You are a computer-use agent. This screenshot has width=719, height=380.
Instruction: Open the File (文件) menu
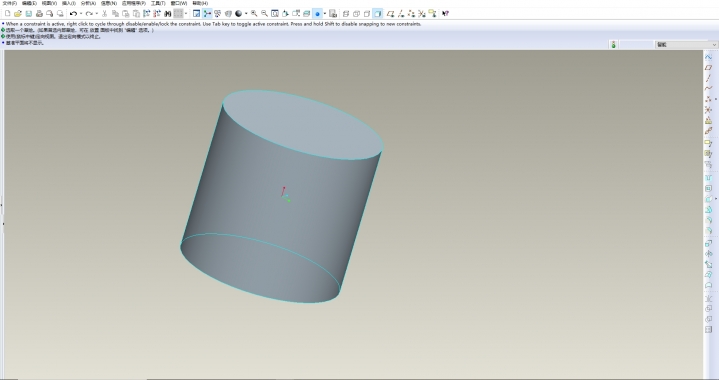click(9, 3)
